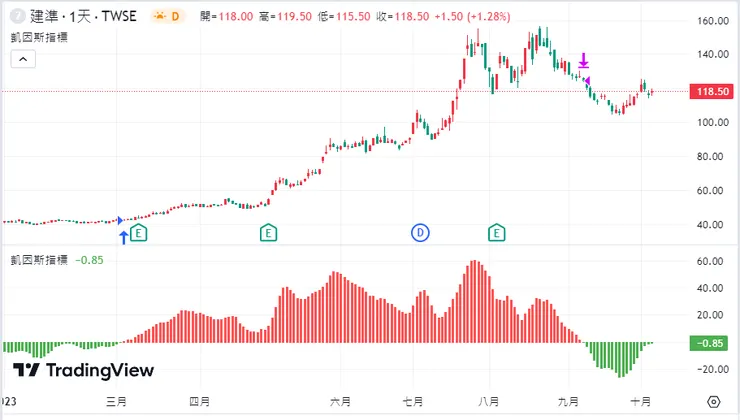Click the sun D market status badge
Image resolution: width=740 pixels, height=420 pixels.
tap(167, 16)
